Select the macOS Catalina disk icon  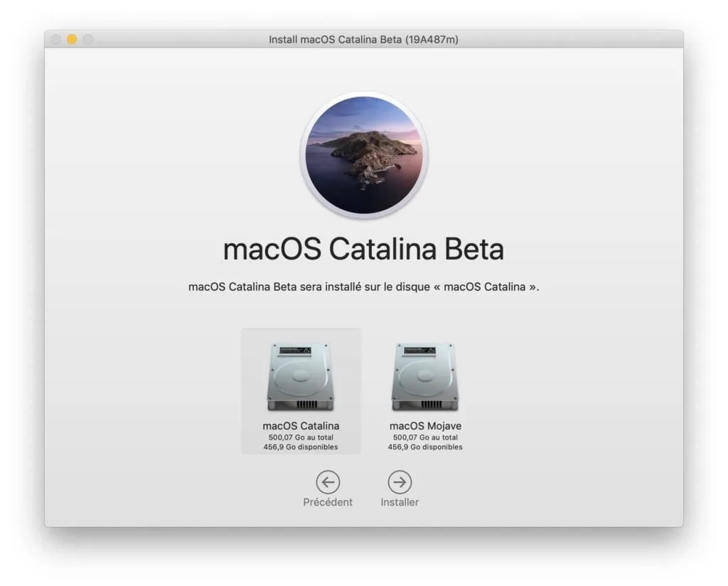click(300, 377)
